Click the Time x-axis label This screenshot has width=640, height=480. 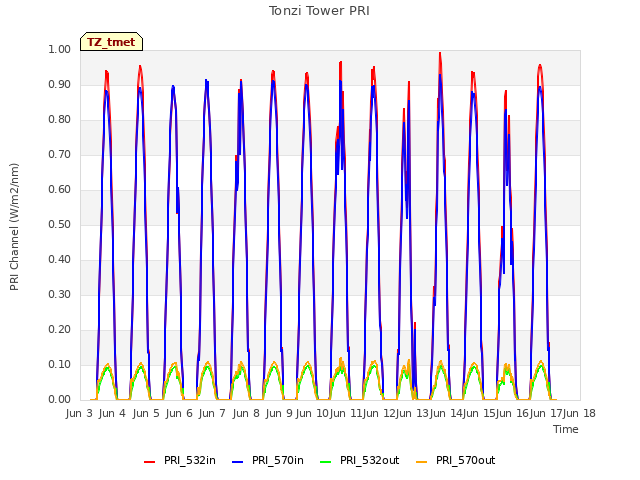click(566, 429)
